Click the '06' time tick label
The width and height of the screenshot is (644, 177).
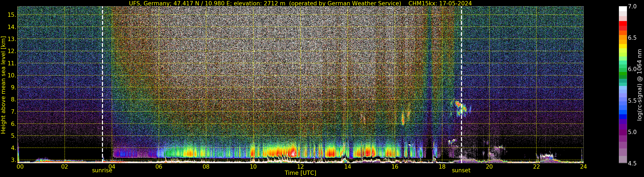(x=159, y=166)
